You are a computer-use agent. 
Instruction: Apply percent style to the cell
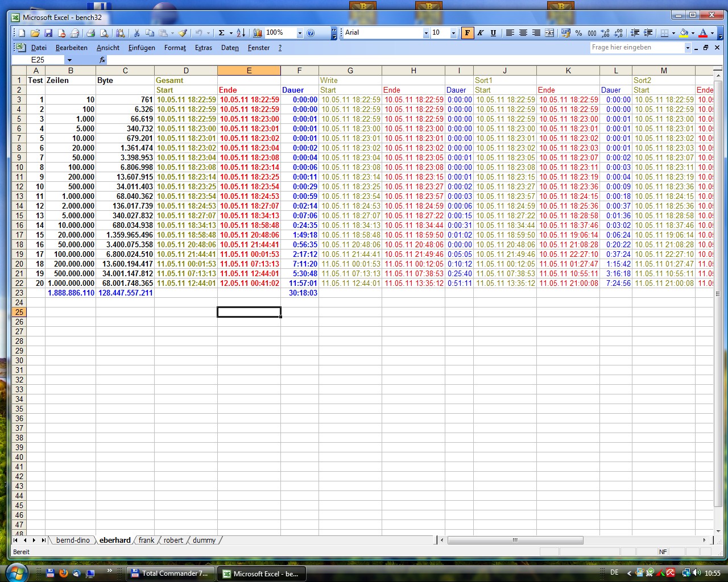(578, 33)
